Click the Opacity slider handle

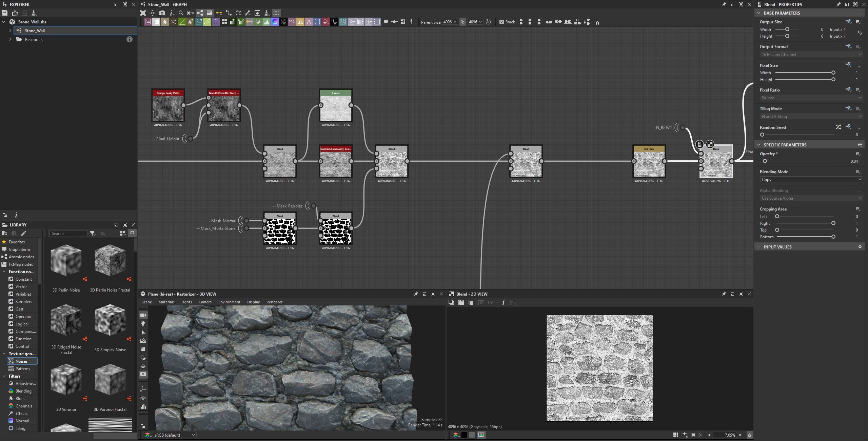tap(765, 161)
